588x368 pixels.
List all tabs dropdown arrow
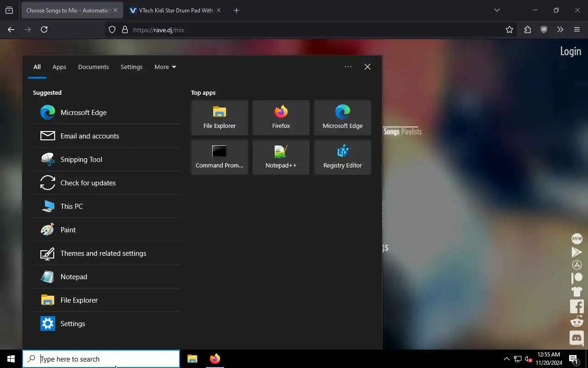click(497, 10)
